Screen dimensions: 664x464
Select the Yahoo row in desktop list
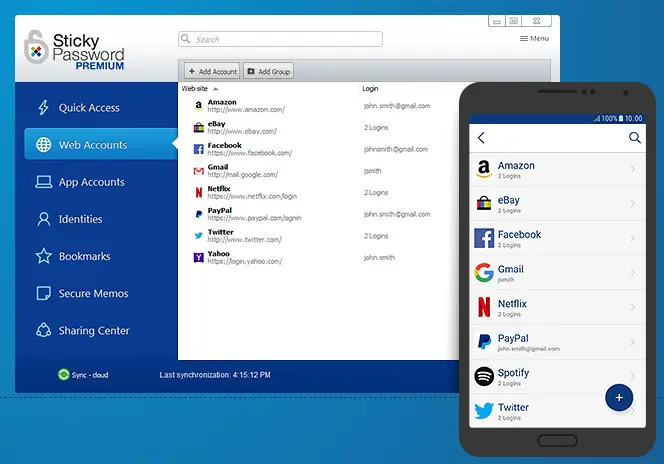pos(318,257)
